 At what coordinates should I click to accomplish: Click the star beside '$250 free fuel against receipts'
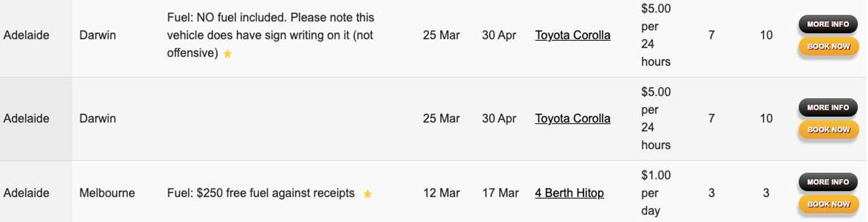click(x=367, y=194)
